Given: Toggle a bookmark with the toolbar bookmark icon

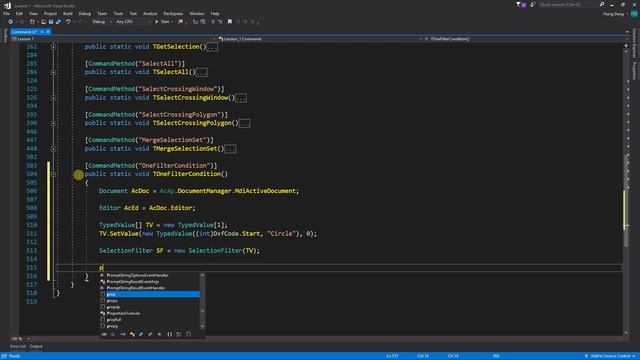Looking at the screenshot, I should click(x=230, y=22).
